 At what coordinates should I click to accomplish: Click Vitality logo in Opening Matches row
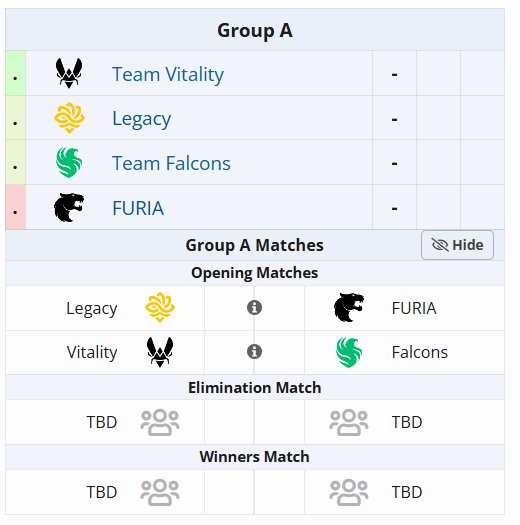click(x=160, y=352)
